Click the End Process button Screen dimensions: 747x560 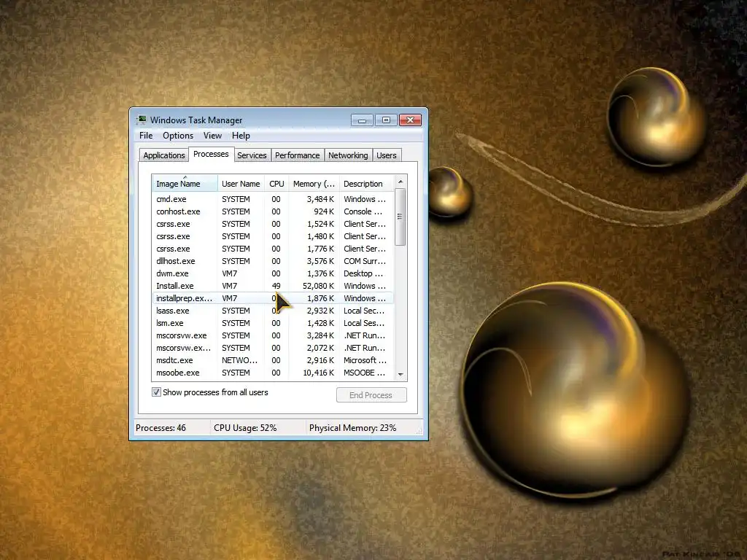371,395
